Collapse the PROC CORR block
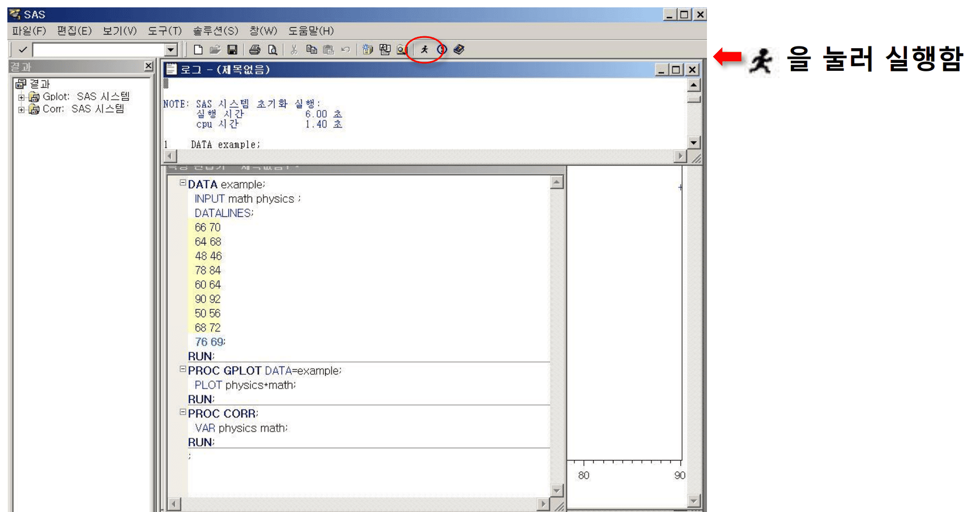 (x=183, y=412)
